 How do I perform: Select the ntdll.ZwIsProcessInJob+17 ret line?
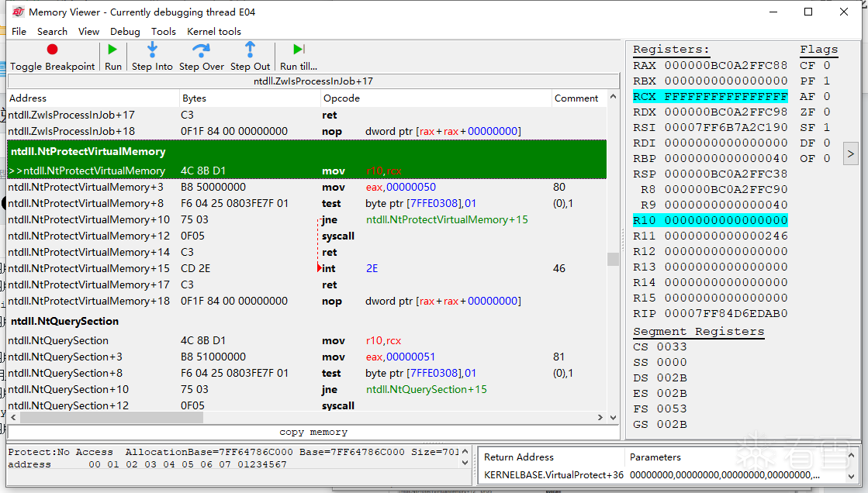click(x=306, y=115)
